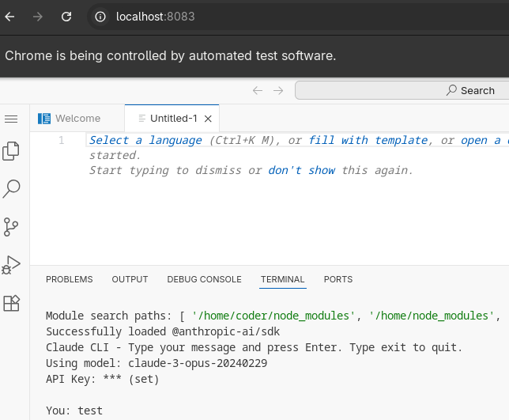Close the Untitled-1 tab
This screenshot has width=509, height=420.
tap(208, 119)
